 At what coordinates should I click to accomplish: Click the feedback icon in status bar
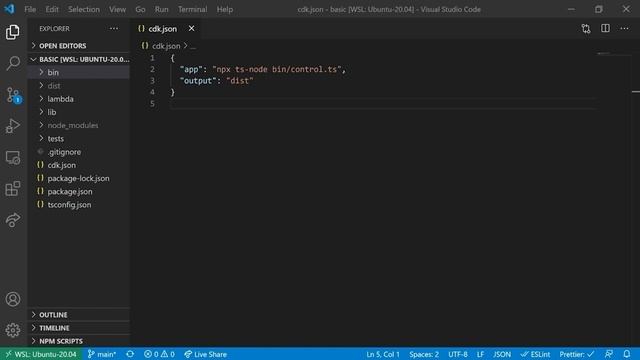(x=609, y=354)
